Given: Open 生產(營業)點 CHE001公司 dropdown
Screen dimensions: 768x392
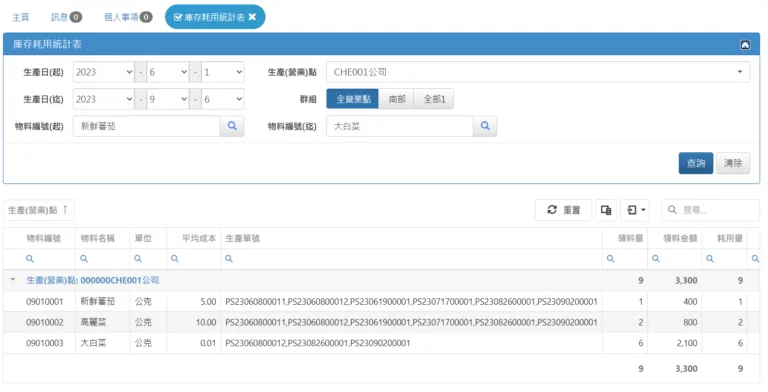Looking at the screenshot, I should (x=538, y=72).
